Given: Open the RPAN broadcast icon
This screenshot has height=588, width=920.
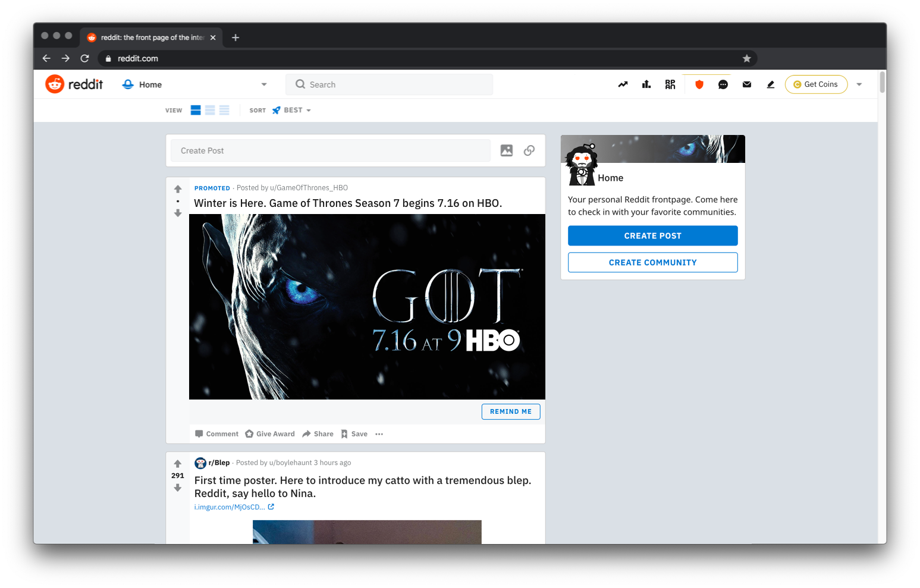Looking at the screenshot, I should pos(670,84).
